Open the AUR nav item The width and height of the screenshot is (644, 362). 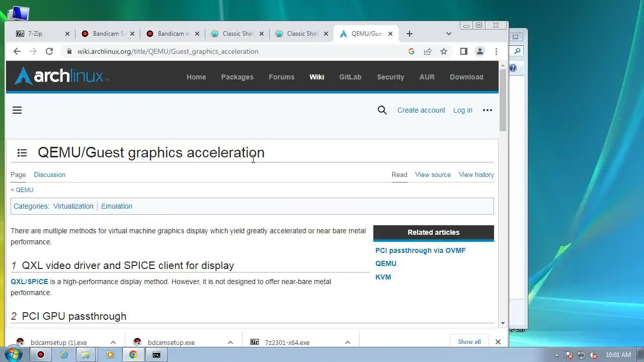pyautogui.click(x=427, y=77)
